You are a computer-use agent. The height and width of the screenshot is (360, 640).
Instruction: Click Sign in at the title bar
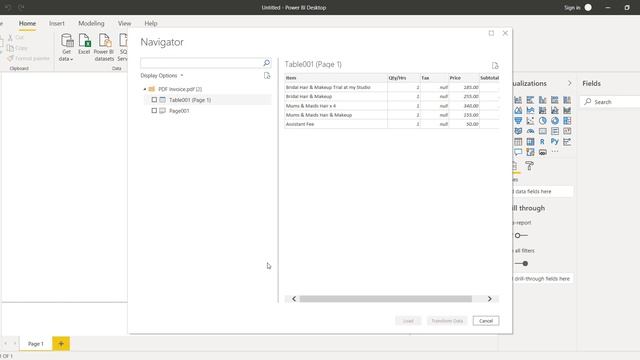572,7
